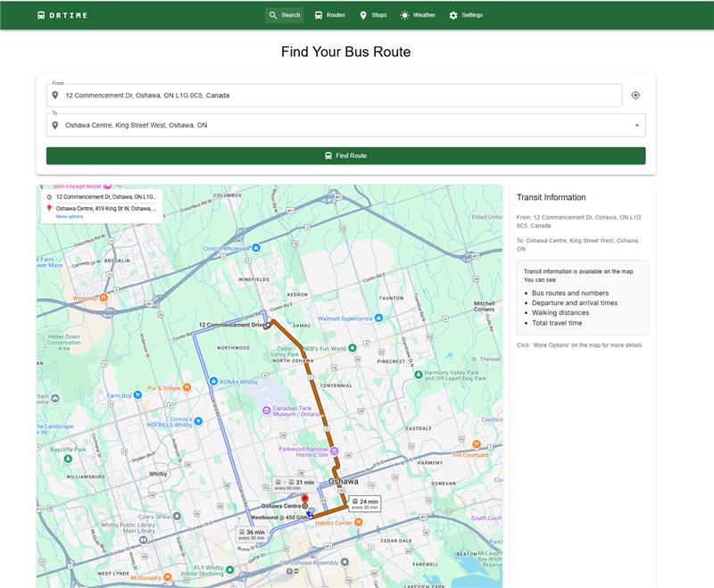Click the pin icon next to Stops
Screen dimensions: 714x588
[363, 15]
